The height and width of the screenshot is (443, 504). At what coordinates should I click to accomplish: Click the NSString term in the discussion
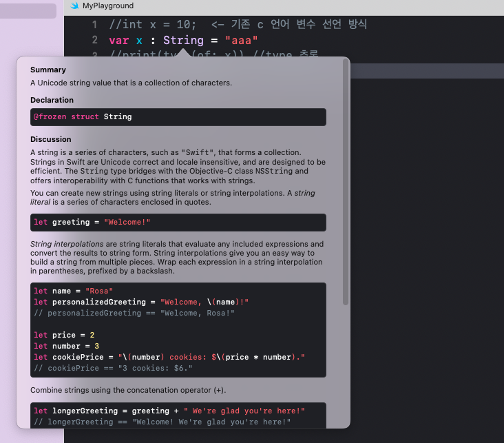coord(274,171)
